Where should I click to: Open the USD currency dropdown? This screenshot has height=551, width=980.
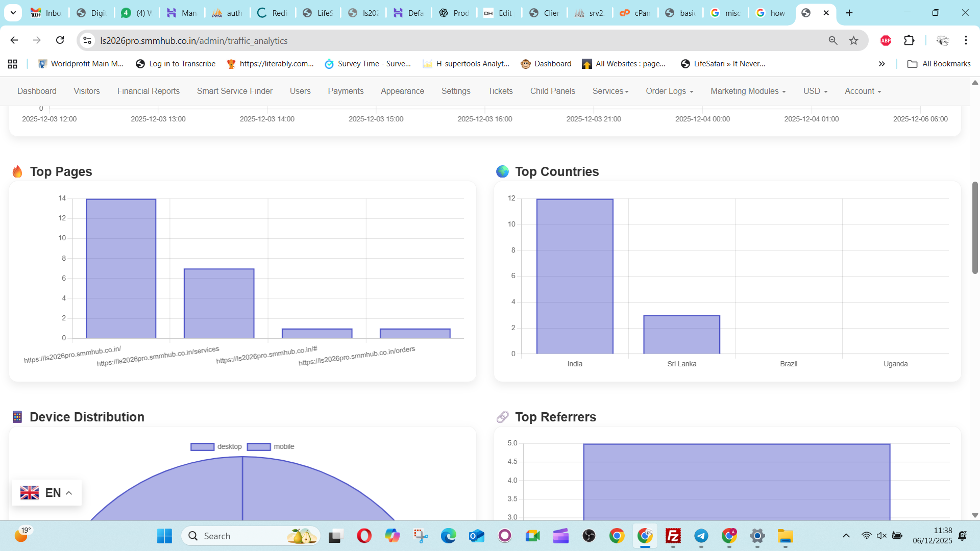pyautogui.click(x=815, y=91)
